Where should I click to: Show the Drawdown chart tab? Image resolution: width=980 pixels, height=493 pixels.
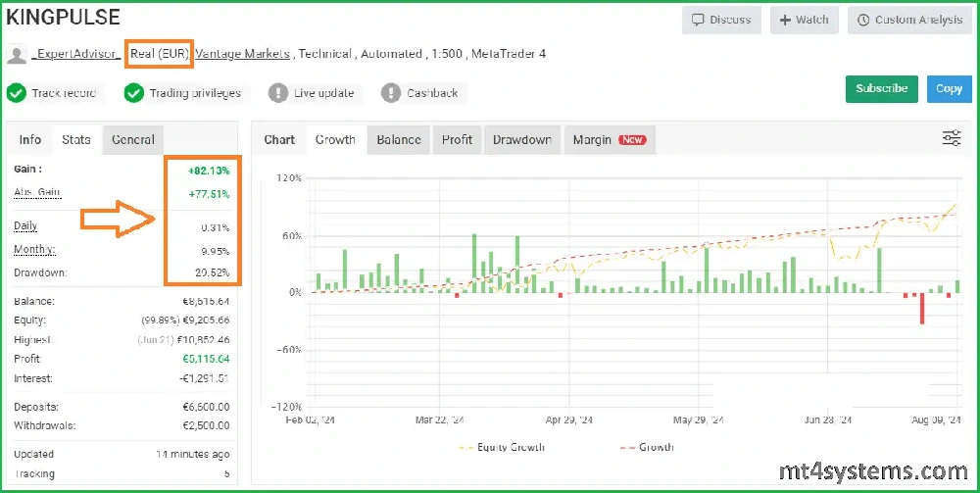pos(521,140)
